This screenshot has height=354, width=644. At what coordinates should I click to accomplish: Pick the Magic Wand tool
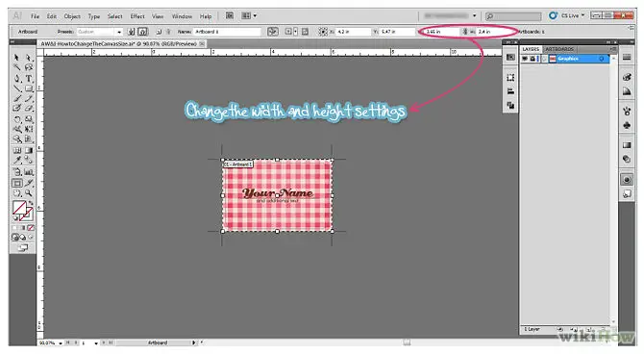17,67
